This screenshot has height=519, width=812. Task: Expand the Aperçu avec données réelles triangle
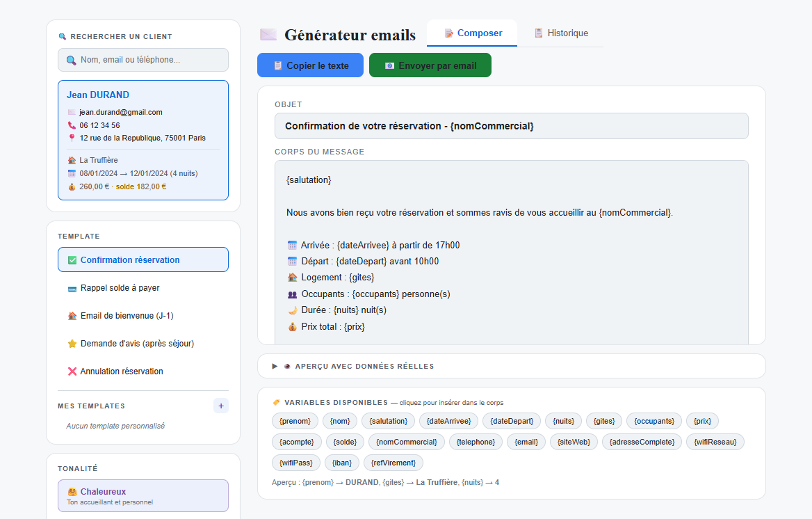point(275,367)
